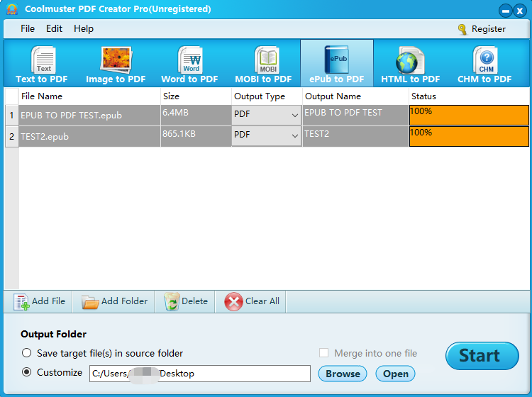The image size is (532, 397).
Task: Click the Add Folder button
Action: tap(114, 301)
